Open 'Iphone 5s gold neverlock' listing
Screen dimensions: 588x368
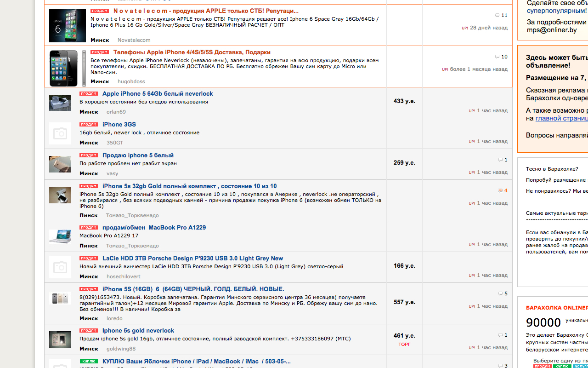point(138,330)
